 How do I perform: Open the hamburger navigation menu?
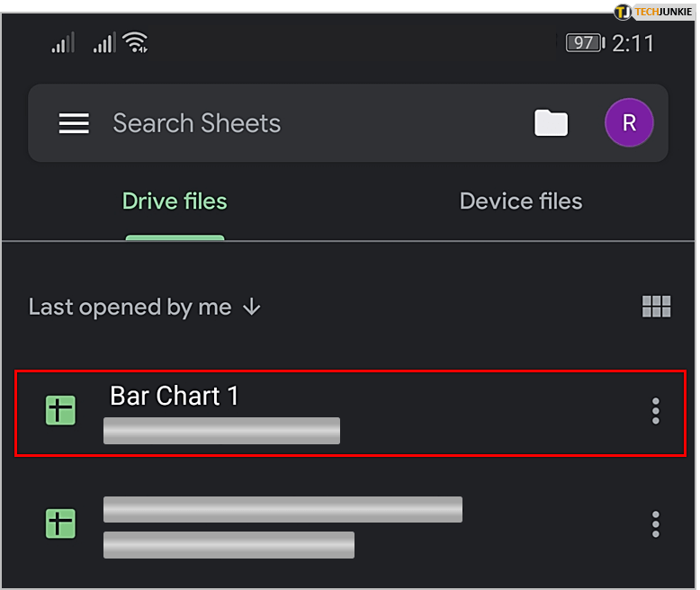click(74, 123)
